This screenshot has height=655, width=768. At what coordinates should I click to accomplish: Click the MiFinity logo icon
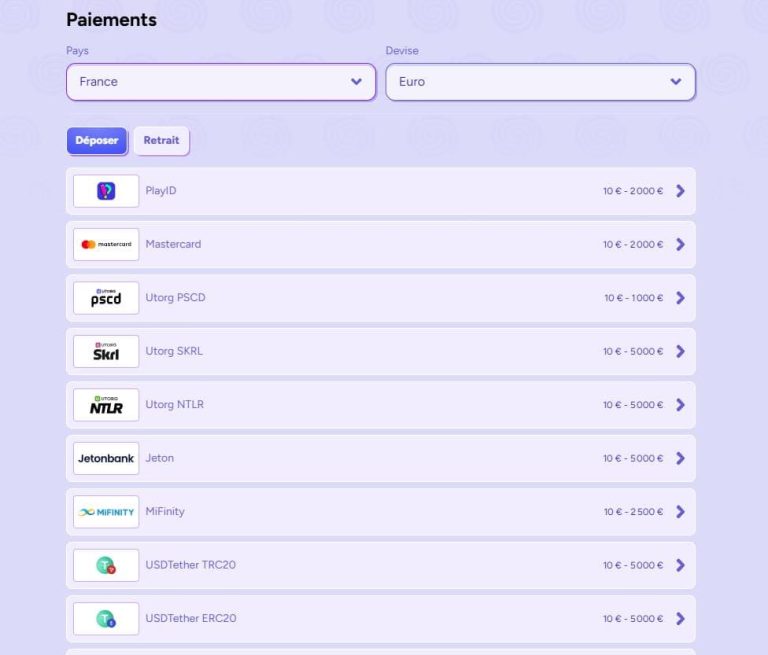click(106, 512)
